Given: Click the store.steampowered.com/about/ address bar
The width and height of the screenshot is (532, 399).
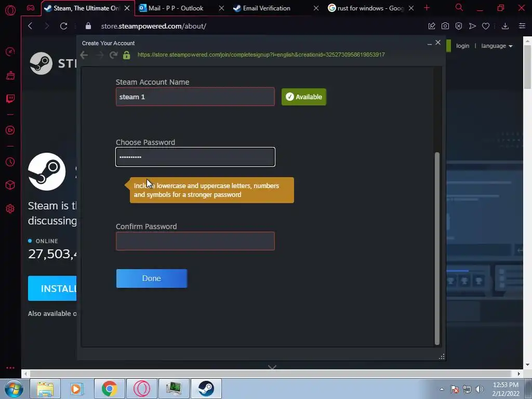Looking at the screenshot, I should [153, 26].
